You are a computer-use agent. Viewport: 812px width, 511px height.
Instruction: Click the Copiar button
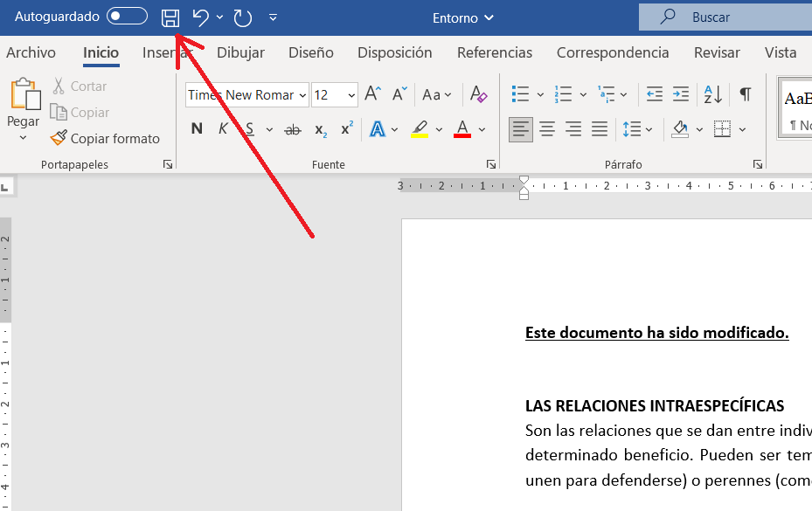coord(80,113)
